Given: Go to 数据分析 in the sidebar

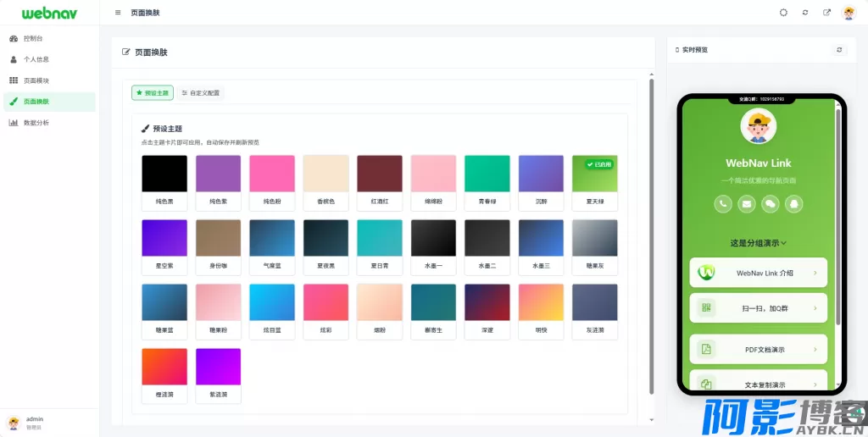Looking at the screenshot, I should click(36, 123).
